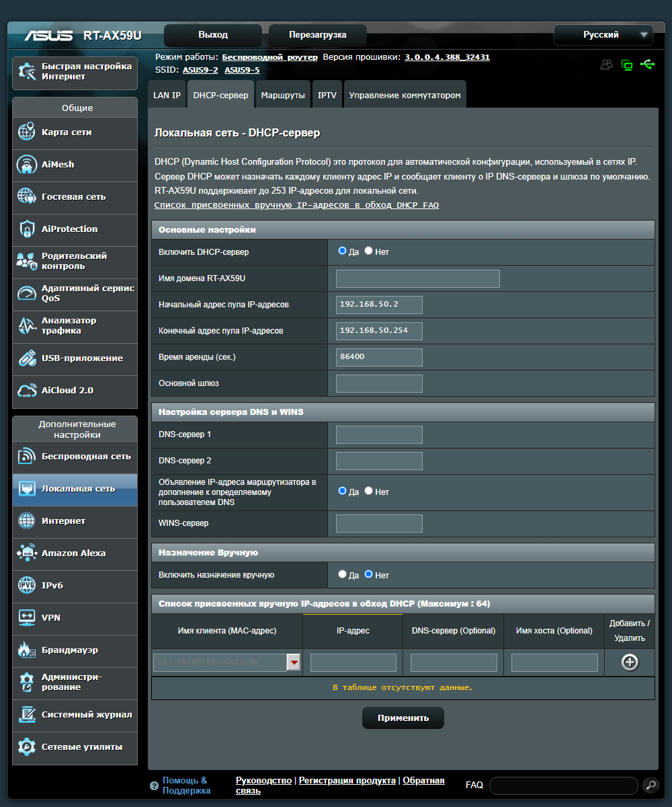Open Quick Internet Setup icon
Viewport: 672px width, 807px height.
click(27, 72)
